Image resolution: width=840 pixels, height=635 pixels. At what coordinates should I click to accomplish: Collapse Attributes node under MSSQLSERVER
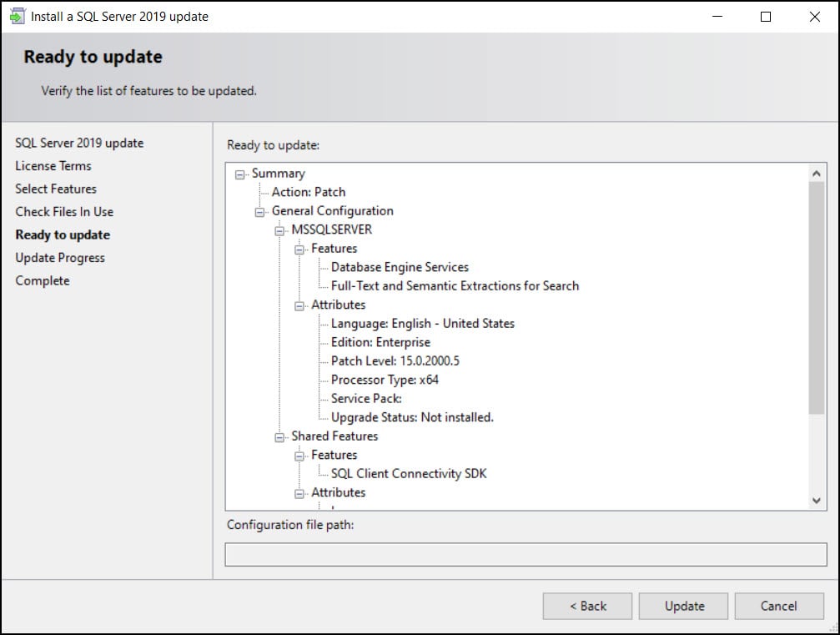click(299, 306)
